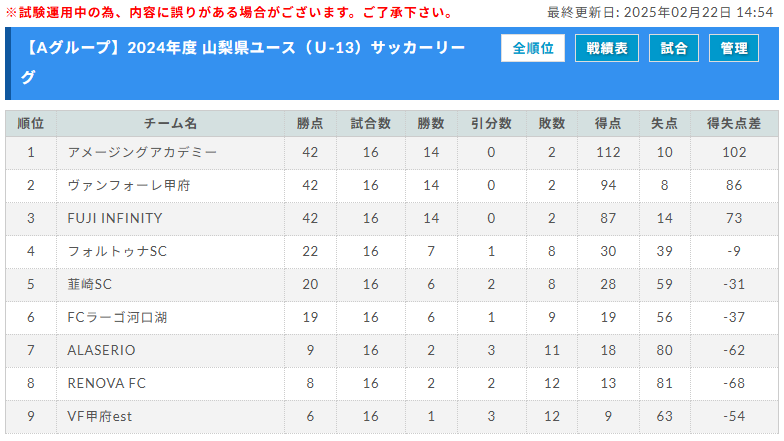
Task: Select team FUJI INFINITY
Action: (x=115, y=218)
